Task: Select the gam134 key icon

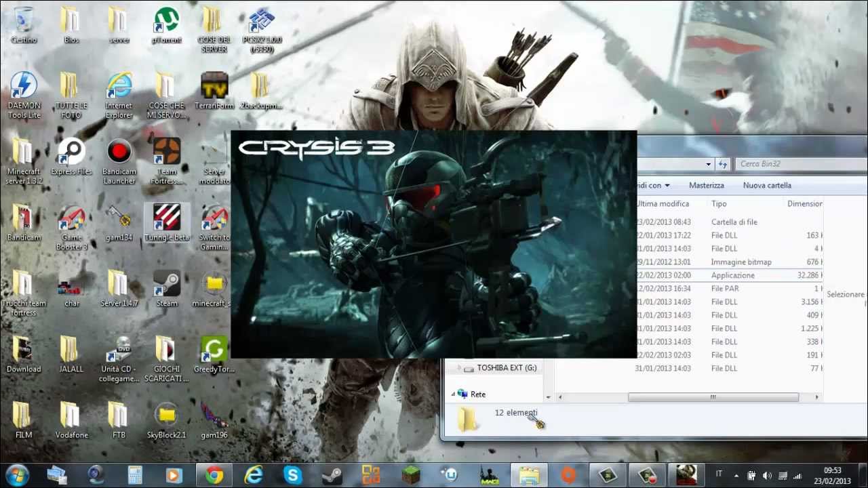Action: pos(119,222)
